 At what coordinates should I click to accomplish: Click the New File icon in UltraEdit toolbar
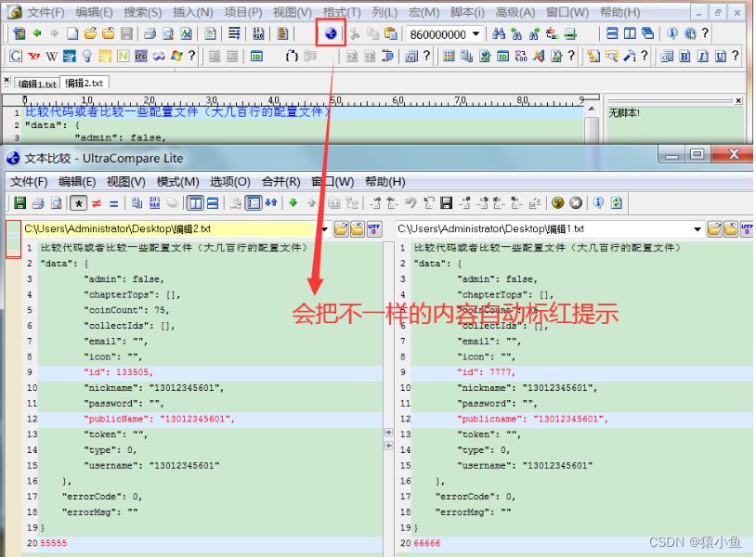[72, 33]
